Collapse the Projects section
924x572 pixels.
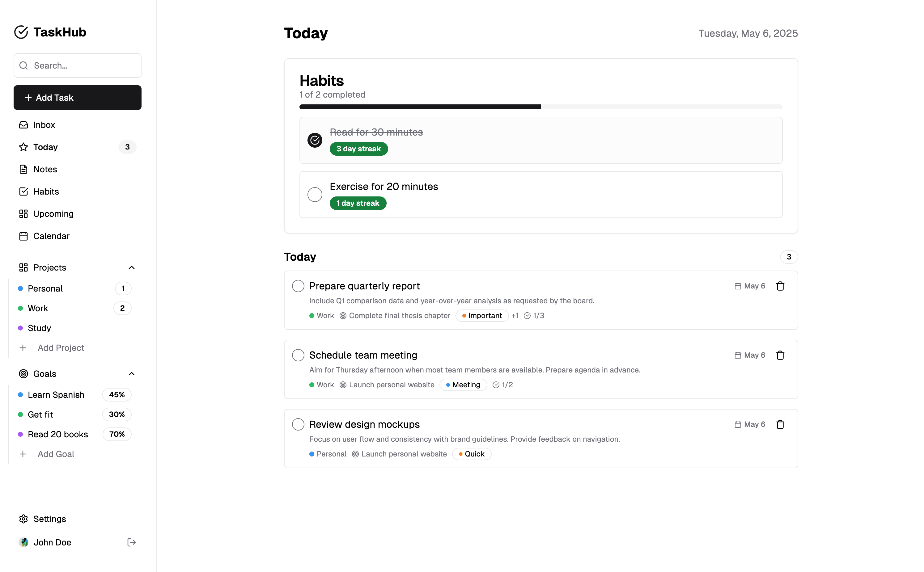131,267
